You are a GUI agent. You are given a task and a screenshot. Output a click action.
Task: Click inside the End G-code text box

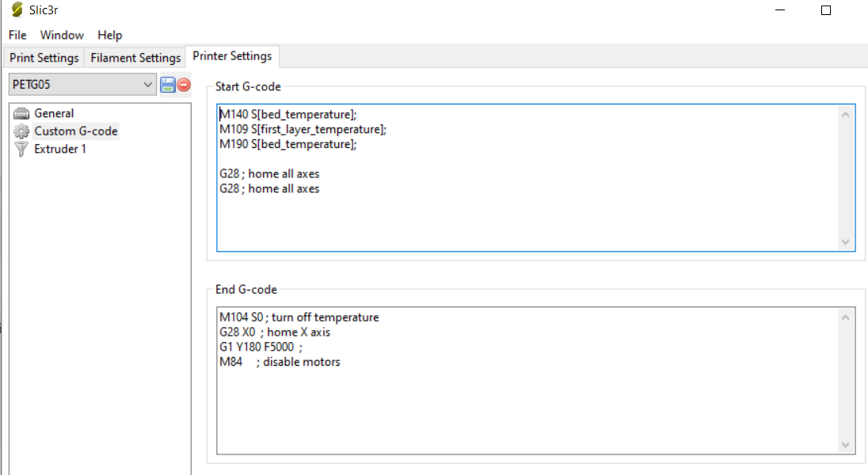tap(523, 404)
